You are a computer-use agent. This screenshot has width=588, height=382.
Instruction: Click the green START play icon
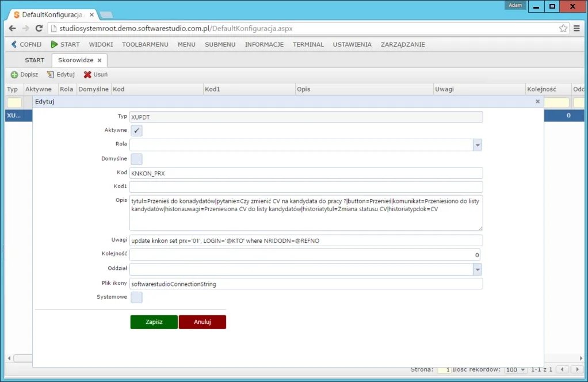tap(54, 44)
